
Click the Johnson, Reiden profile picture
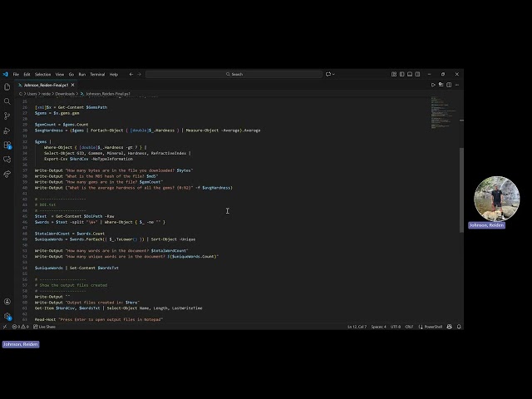tap(497, 199)
